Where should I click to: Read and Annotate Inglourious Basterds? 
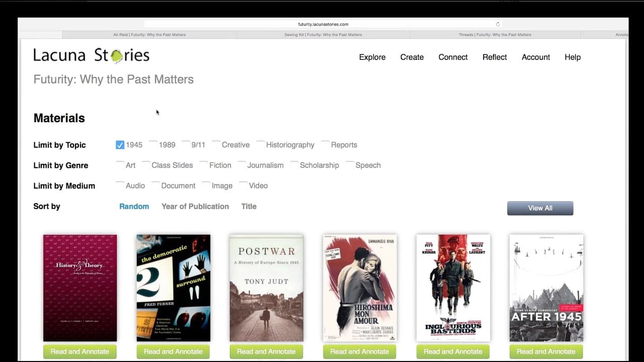pos(453,351)
